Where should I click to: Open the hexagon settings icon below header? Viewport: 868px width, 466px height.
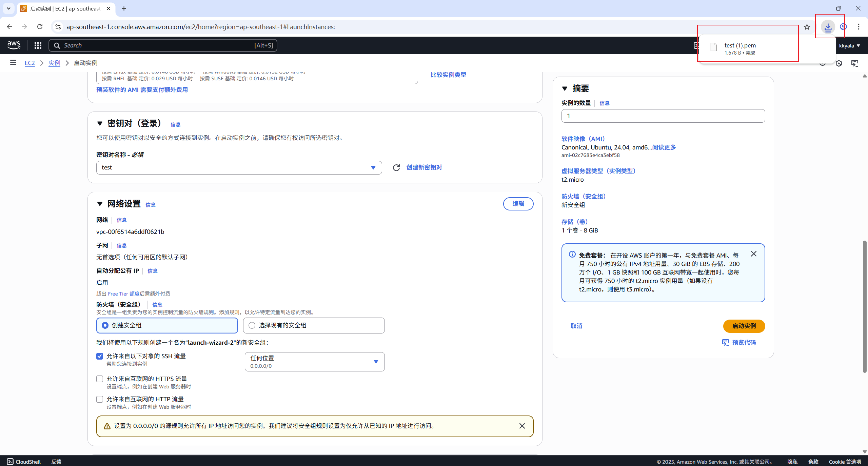point(839,63)
